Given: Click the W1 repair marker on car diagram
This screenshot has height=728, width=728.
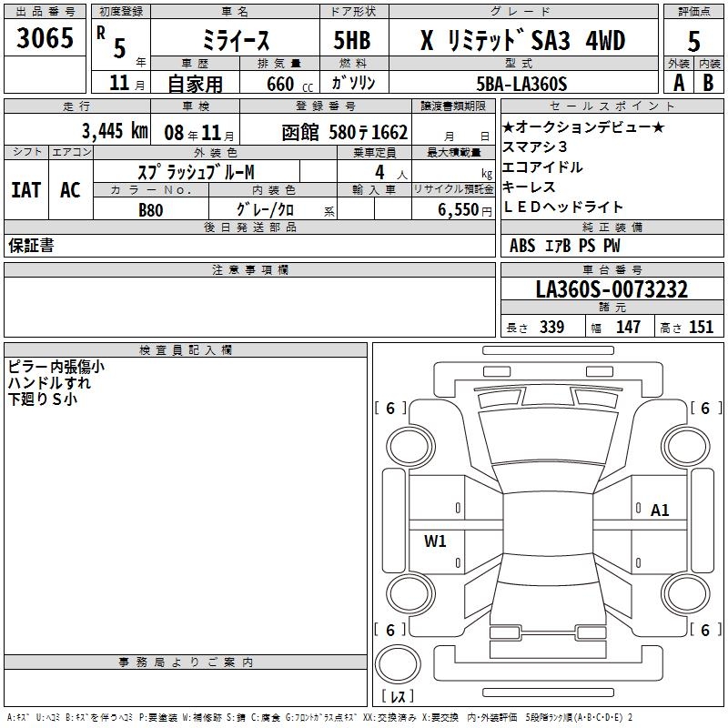Looking at the screenshot, I should click(x=435, y=541).
